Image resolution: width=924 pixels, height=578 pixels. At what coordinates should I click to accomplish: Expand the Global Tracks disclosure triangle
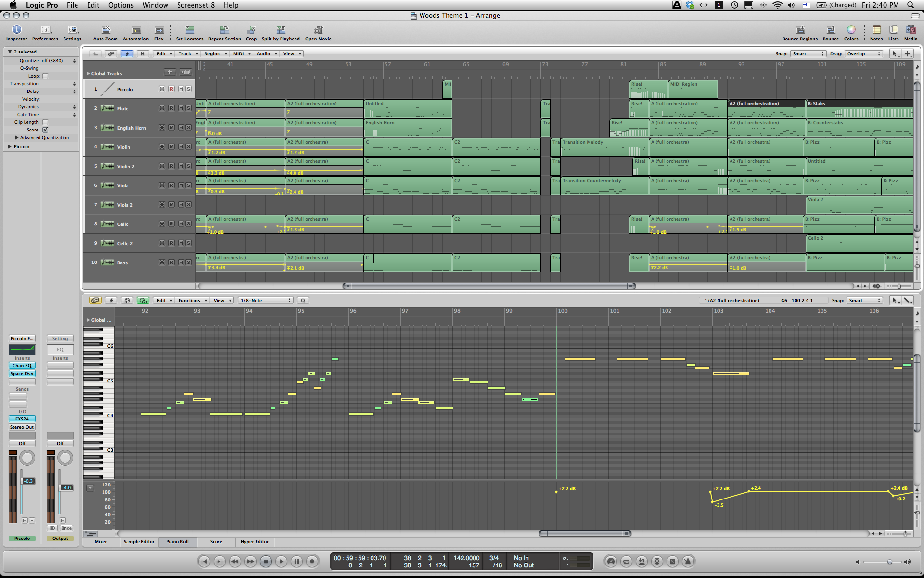coord(88,74)
